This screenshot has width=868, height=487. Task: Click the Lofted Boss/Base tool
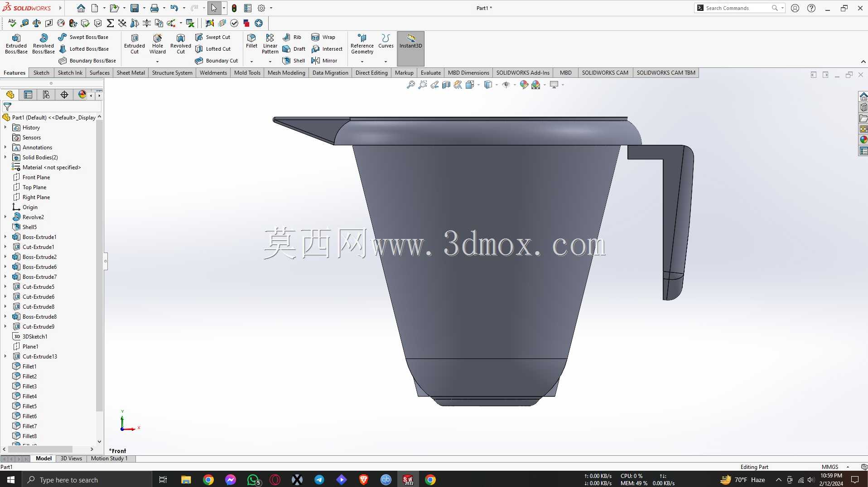click(x=83, y=49)
